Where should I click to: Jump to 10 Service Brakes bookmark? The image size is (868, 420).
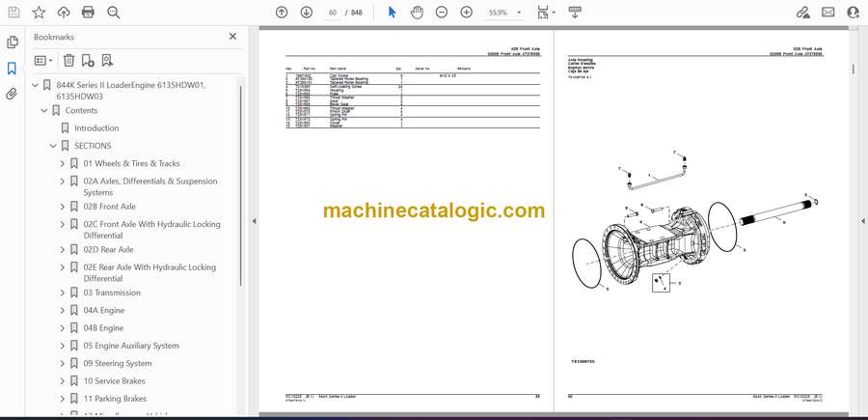(114, 381)
